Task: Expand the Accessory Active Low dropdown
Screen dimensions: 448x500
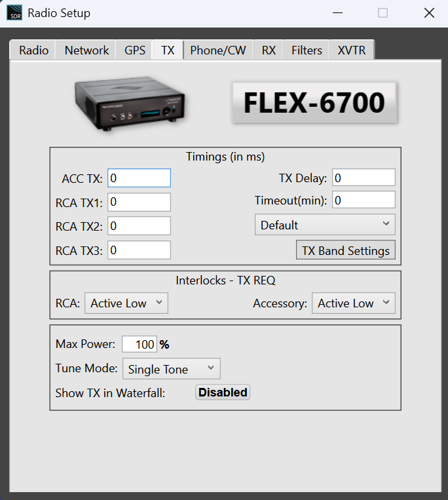Action: (x=354, y=303)
